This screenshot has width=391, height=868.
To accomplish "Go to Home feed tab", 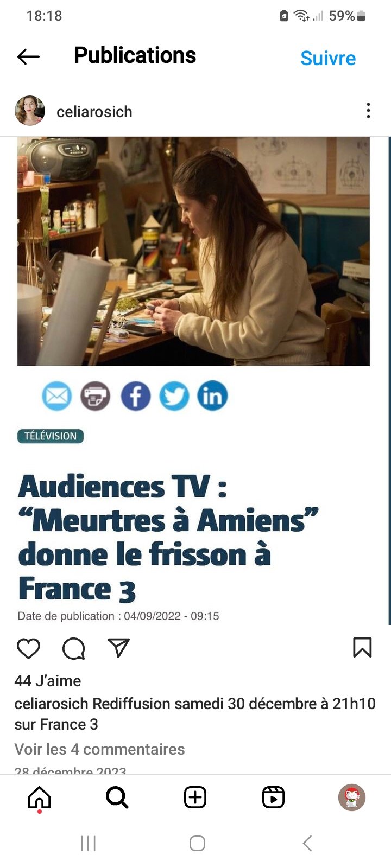I will [39, 797].
